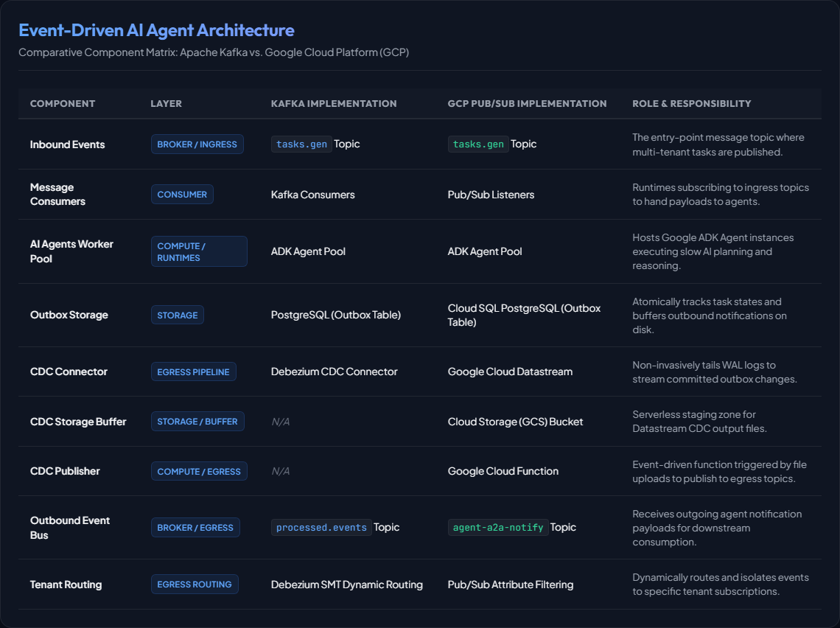840x628 pixels.
Task: Select the 'CDC Publisher' component cell
Action: point(65,471)
